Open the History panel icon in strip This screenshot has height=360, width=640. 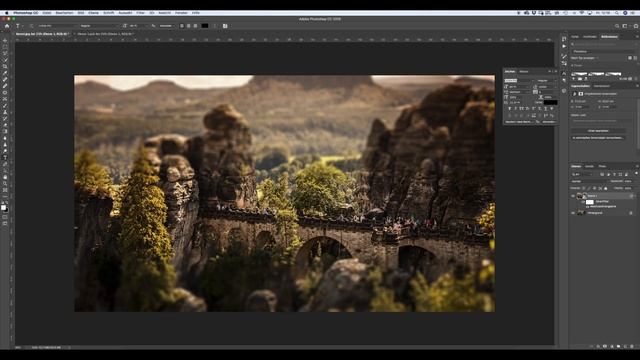click(564, 39)
